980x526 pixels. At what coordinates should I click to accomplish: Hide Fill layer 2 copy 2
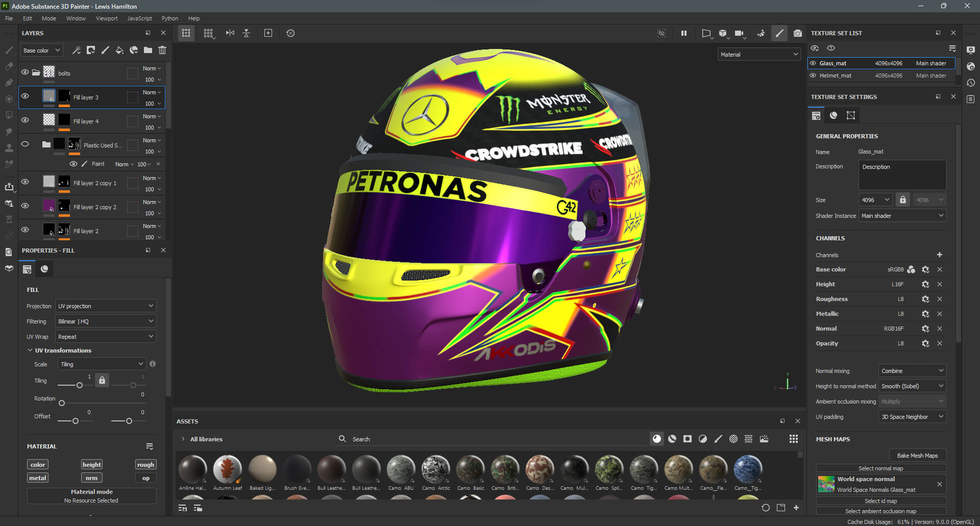click(x=24, y=206)
